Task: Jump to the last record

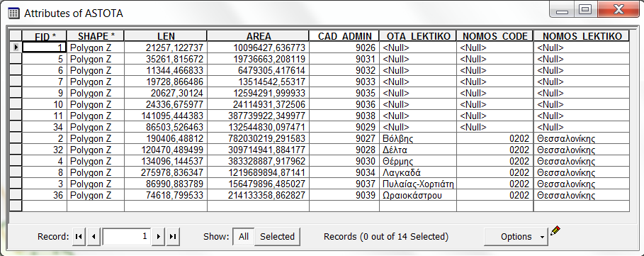Action: point(173,237)
